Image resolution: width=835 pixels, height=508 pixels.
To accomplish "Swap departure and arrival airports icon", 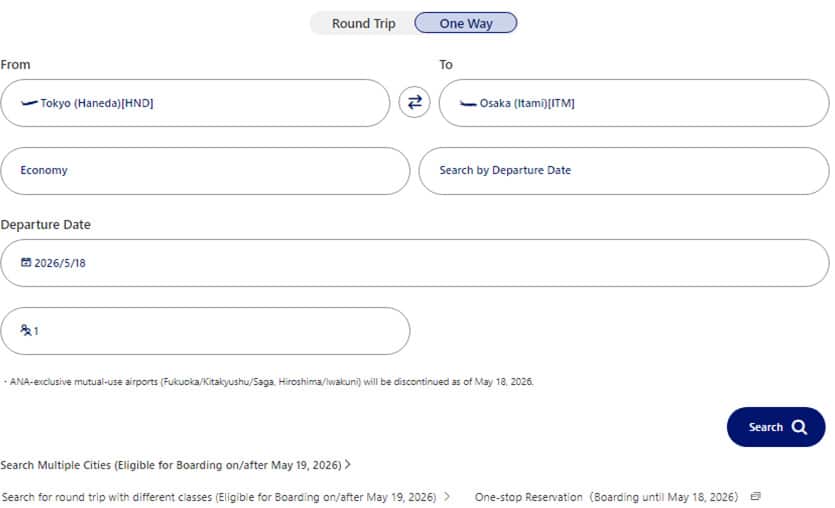I will click(414, 102).
